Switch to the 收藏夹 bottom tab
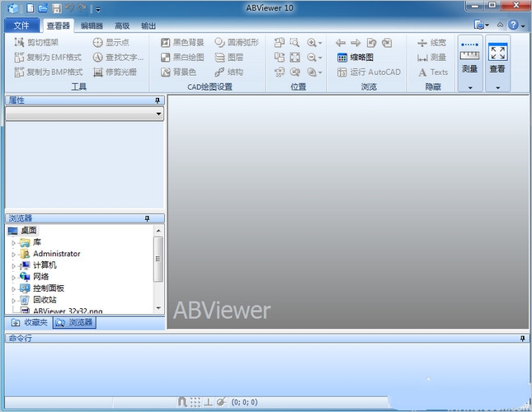The height and width of the screenshot is (412, 532). tap(29, 322)
